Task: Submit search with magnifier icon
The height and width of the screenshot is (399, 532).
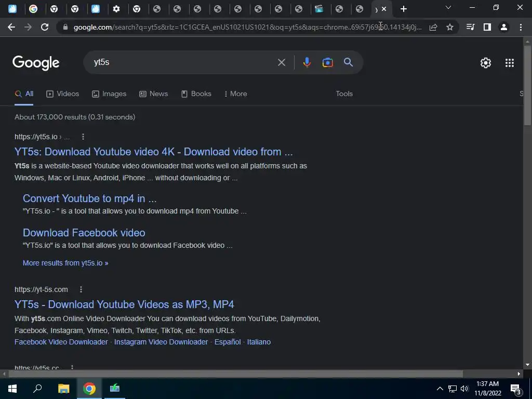Action: point(348,62)
